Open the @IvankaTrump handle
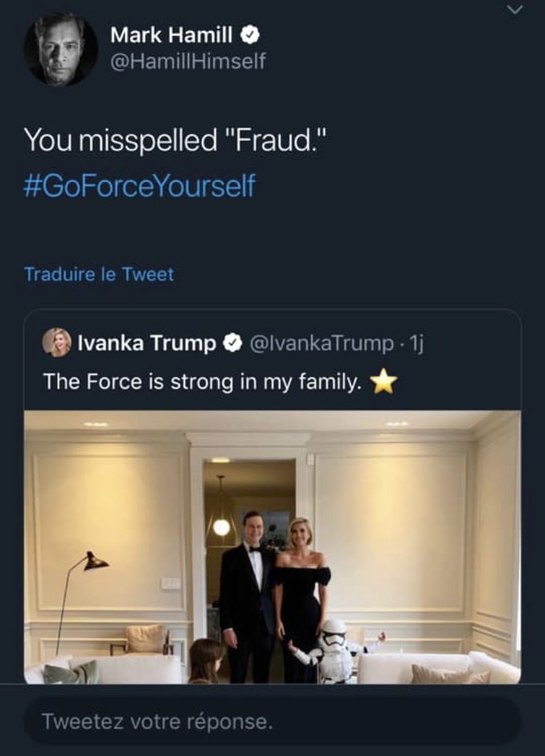 pos(320,343)
